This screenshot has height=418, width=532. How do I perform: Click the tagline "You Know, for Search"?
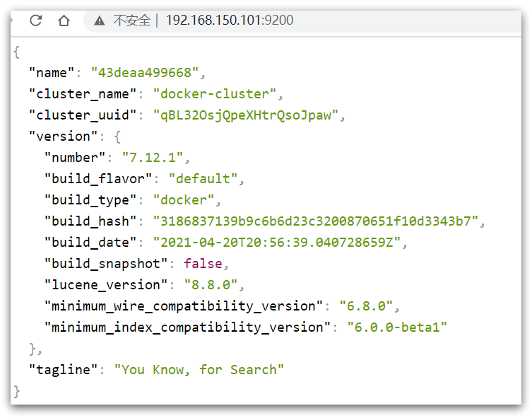pyautogui.click(x=199, y=370)
